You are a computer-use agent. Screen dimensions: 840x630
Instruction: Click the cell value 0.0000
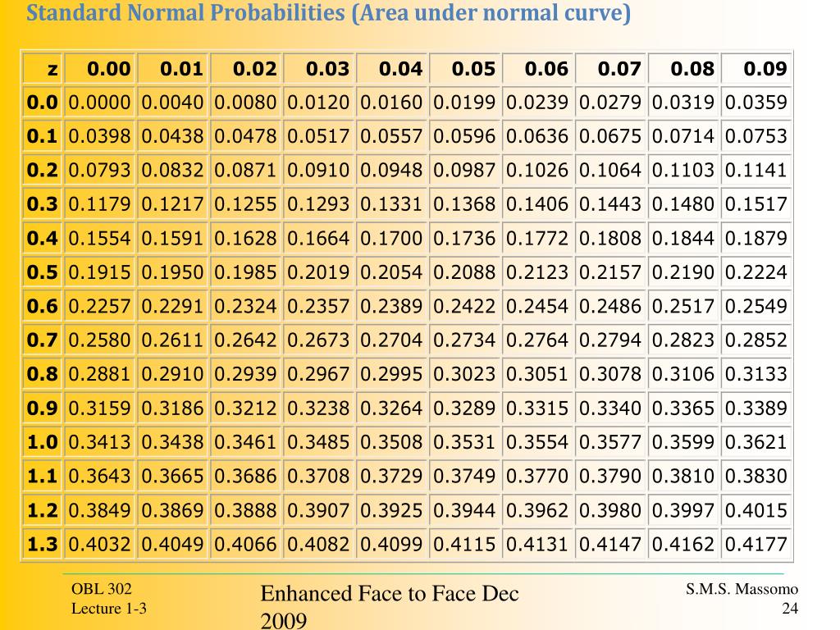point(99,103)
